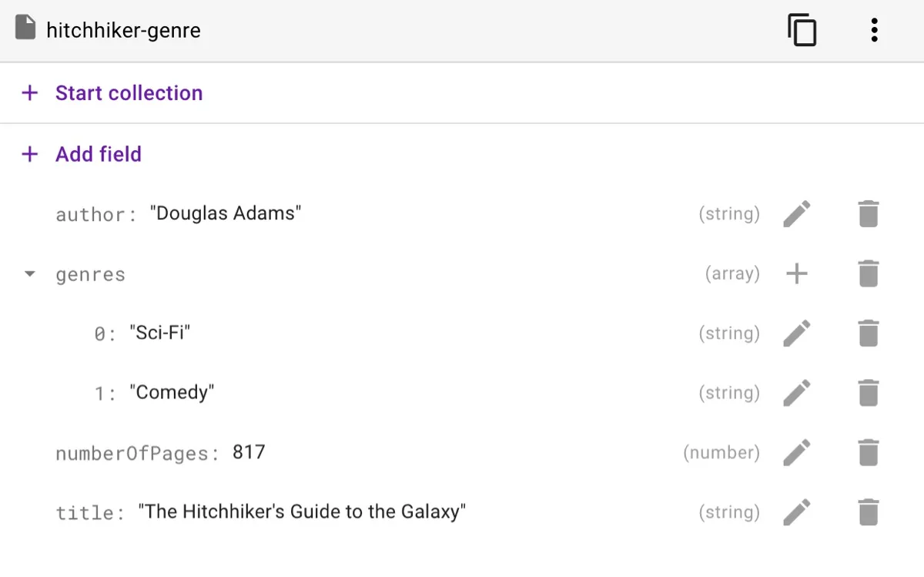Collapse the genres array

pyautogui.click(x=30, y=273)
